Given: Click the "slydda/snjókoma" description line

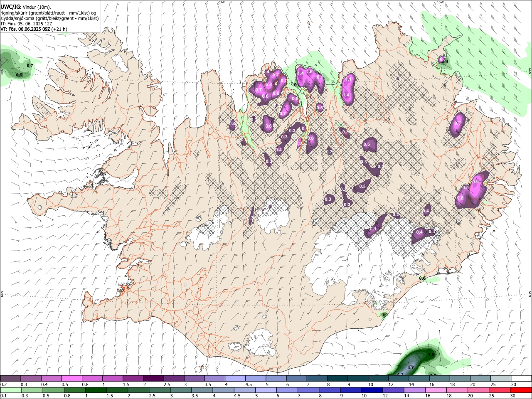Looking at the screenshot, I should pos(50,18).
